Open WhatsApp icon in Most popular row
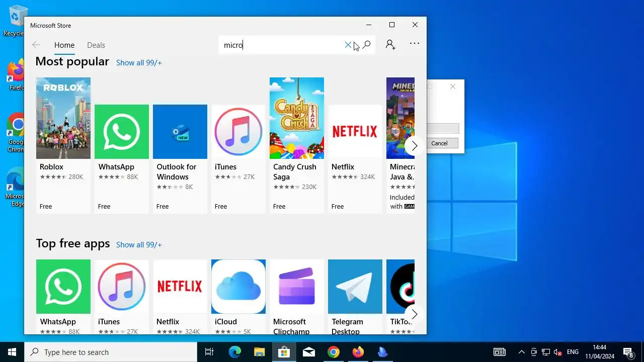The height and width of the screenshot is (362, 644). coord(122,132)
